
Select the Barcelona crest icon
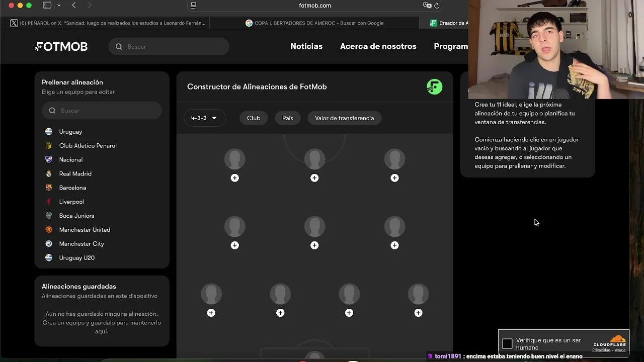[x=49, y=188]
